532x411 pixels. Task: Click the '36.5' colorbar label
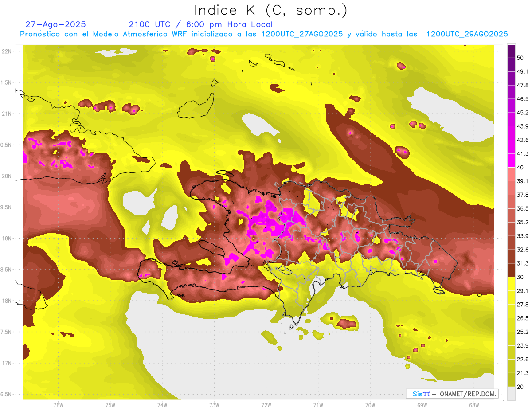coord(522,208)
